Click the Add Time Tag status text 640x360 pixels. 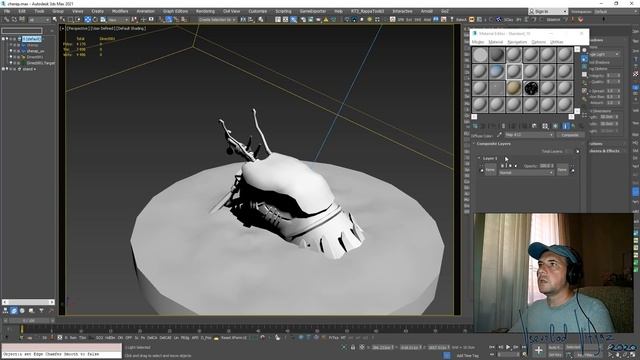467,356
